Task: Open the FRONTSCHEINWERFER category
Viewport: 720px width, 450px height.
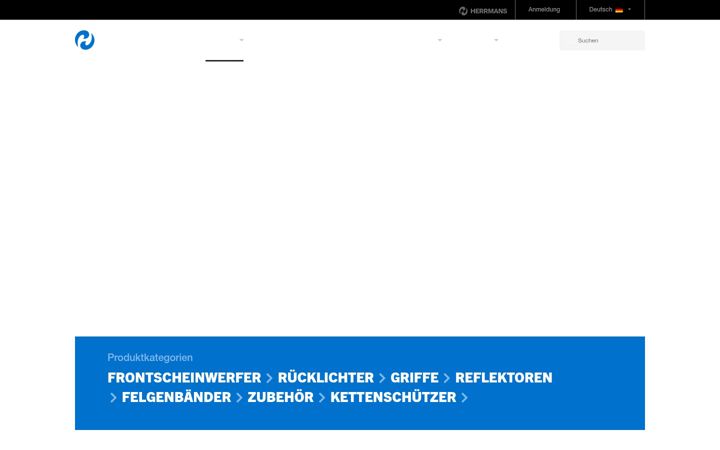Action: 184,377
